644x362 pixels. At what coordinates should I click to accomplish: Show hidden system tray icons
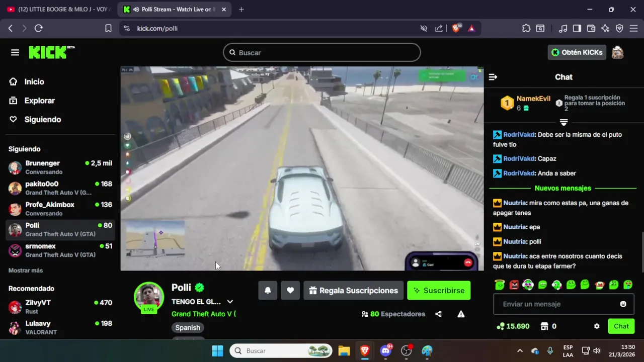click(x=520, y=351)
